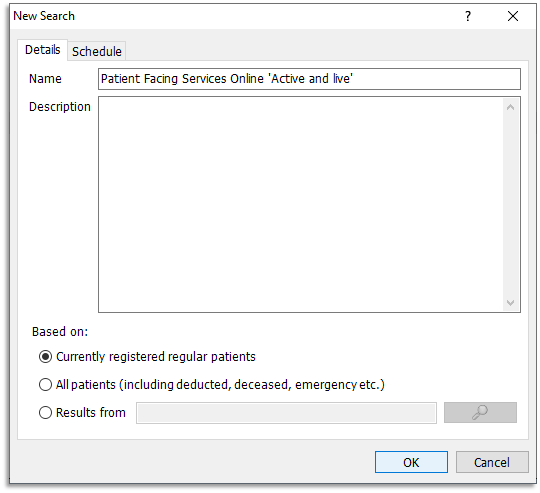
Task: Click the Name field label
Action: coord(45,79)
